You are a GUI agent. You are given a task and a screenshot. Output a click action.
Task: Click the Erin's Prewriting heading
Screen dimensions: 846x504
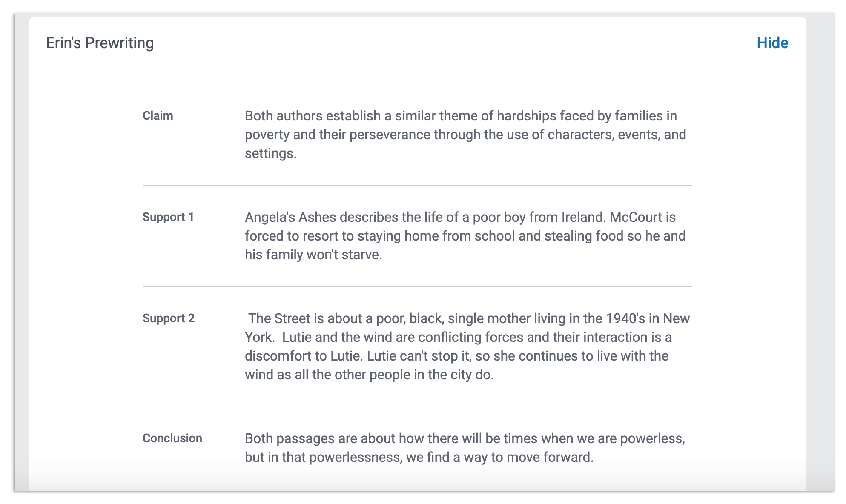point(100,43)
